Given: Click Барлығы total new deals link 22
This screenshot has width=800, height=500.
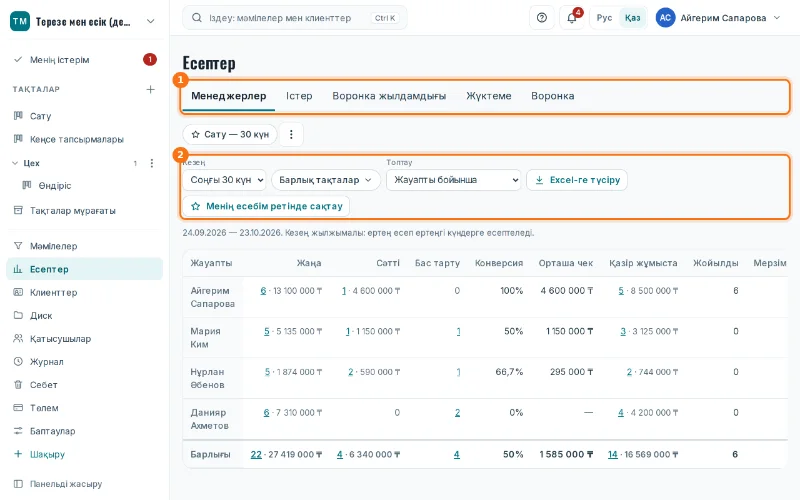Looking at the screenshot, I should tap(256, 455).
